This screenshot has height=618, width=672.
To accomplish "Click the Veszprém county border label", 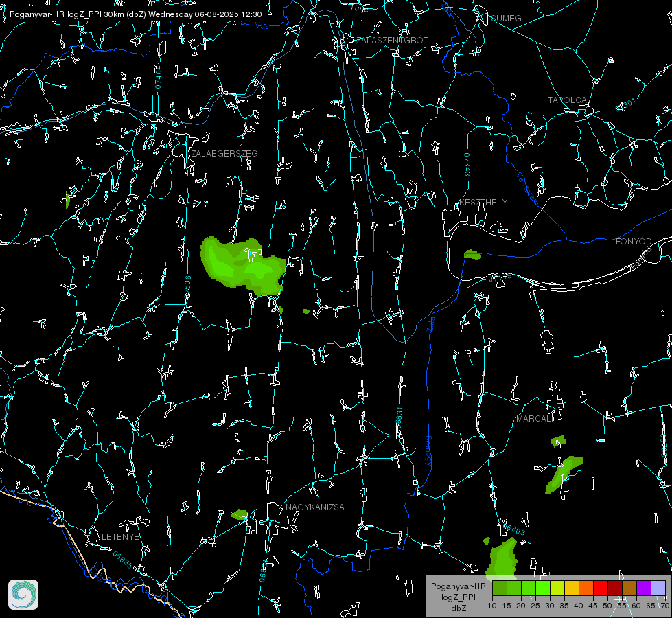I will (527, 188).
